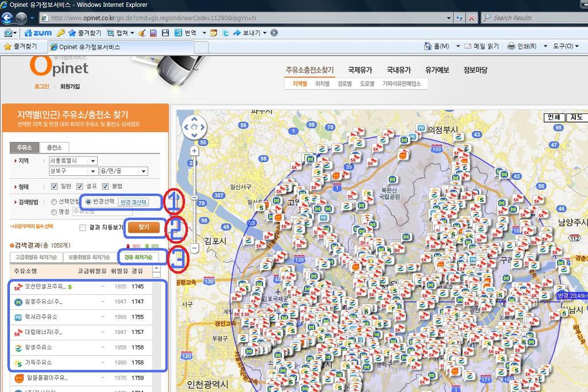Select the 명칭 radio button
Viewport: 588px width, 392px height.
pos(54,212)
